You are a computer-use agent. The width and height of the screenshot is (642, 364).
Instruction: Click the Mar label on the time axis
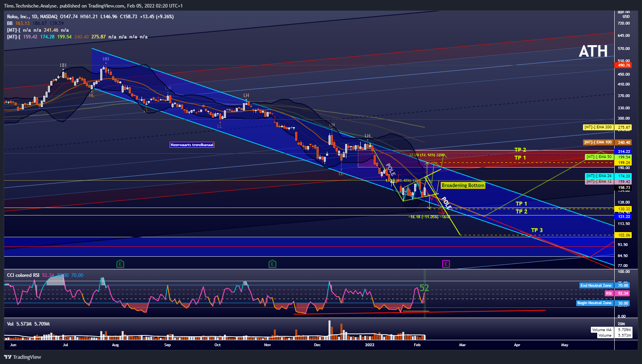point(462,345)
